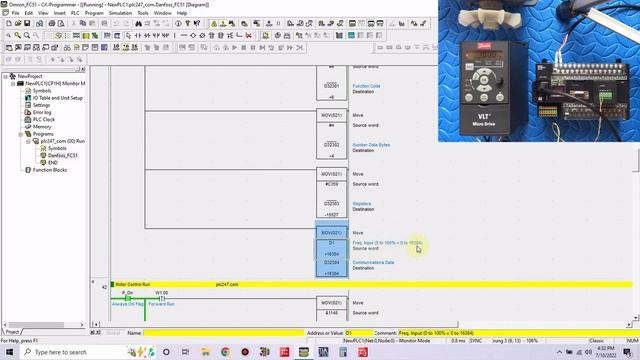Toggle the Output window icon
640x360 pixels.
(x=18, y=48)
